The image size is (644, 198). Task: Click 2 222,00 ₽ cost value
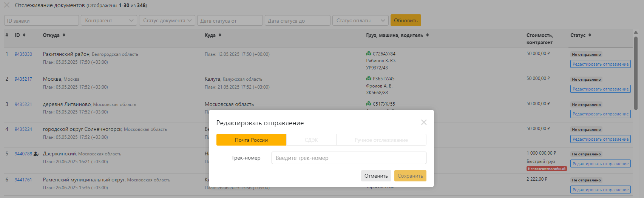click(x=537, y=179)
